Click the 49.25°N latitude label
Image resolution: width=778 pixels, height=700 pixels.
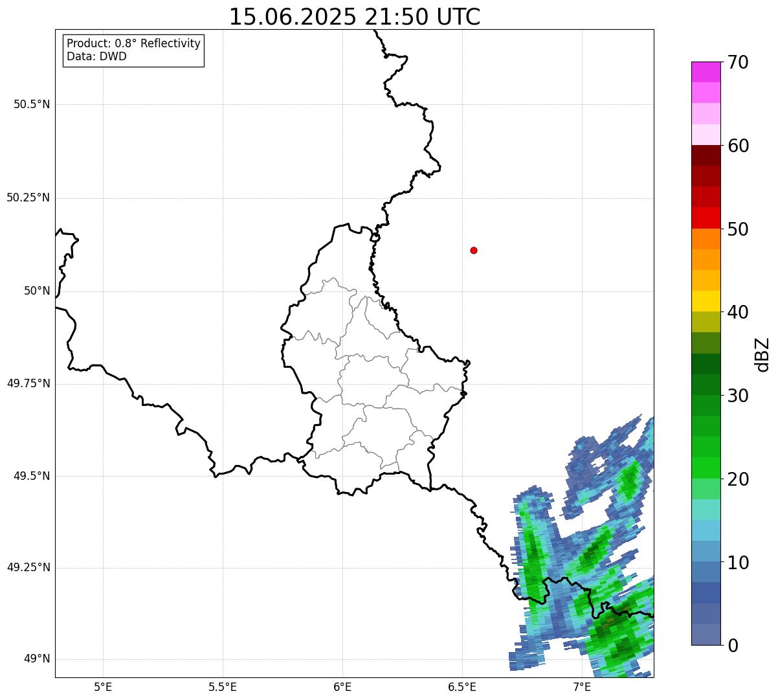click(x=28, y=567)
